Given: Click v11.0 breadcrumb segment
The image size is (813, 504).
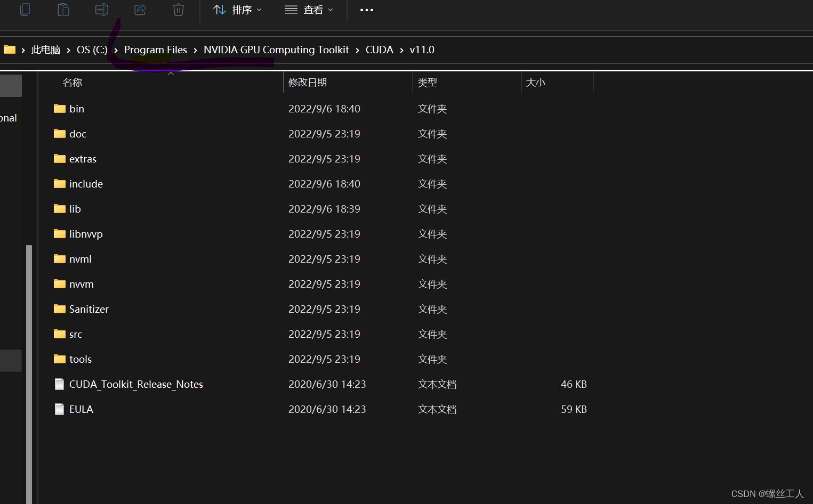Looking at the screenshot, I should (x=422, y=50).
